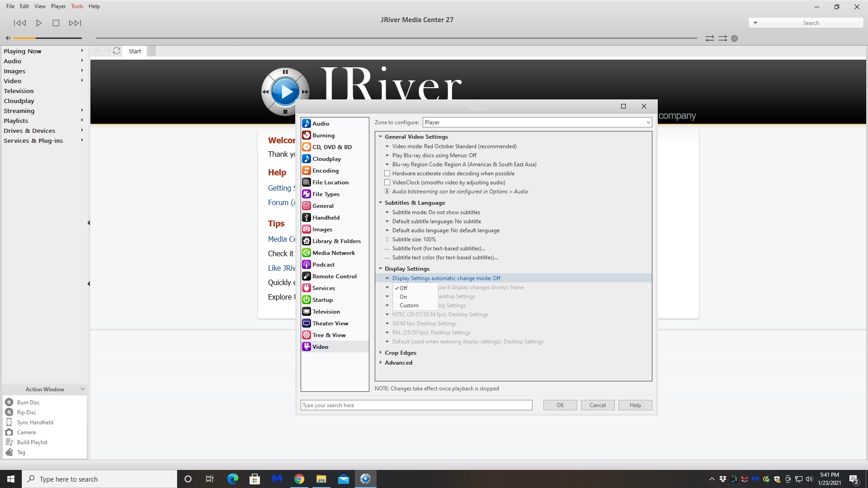Screen dimensions: 868x488
Task: Choose Off from the display mode popup
Action: point(415,288)
